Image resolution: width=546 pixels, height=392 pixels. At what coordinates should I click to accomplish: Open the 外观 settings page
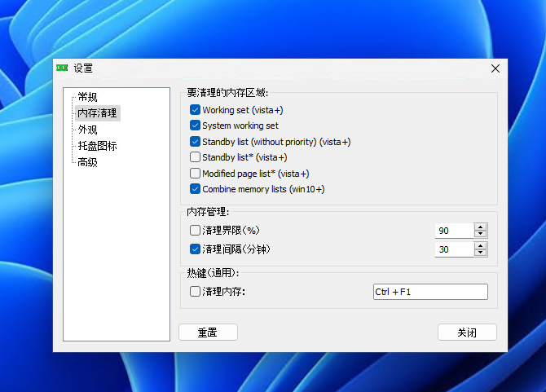[87, 130]
